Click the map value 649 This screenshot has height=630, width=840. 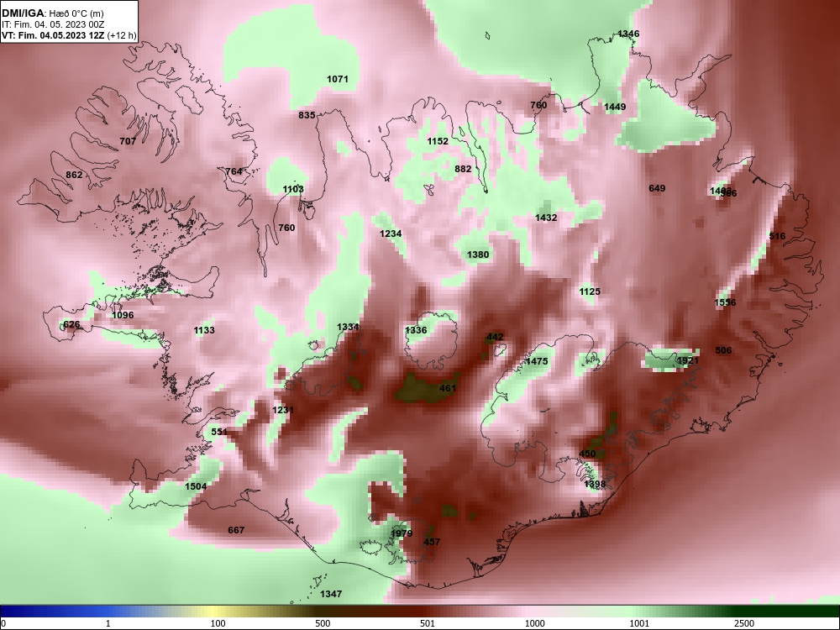[x=657, y=188]
